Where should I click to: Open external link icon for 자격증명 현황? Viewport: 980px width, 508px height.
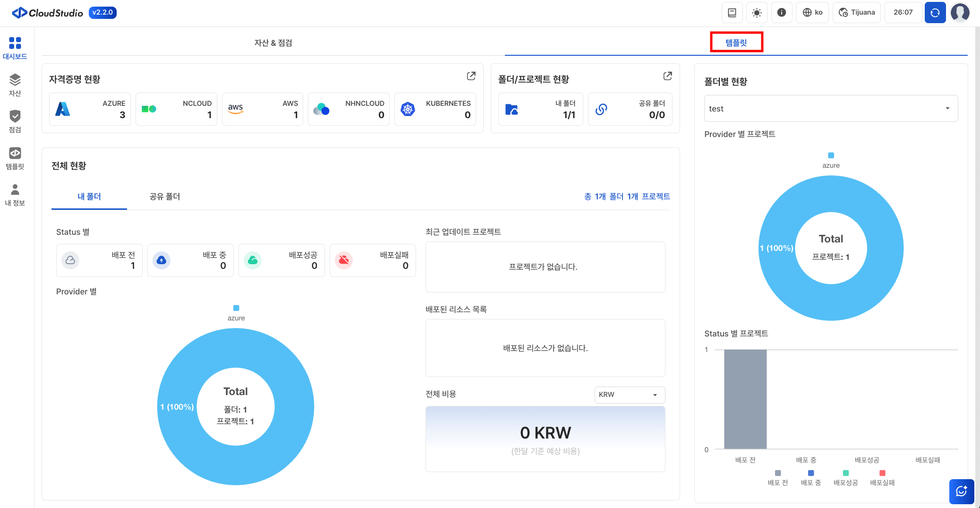tap(471, 76)
